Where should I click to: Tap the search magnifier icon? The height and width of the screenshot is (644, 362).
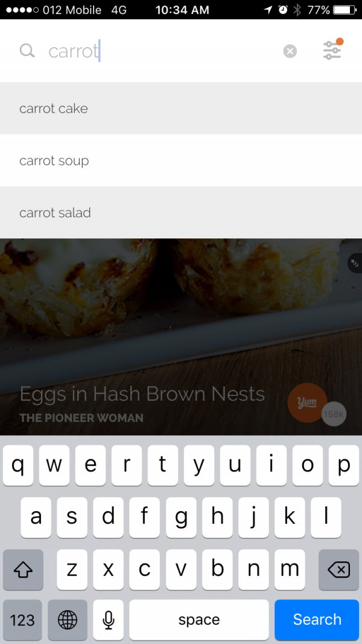click(x=27, y=51)
